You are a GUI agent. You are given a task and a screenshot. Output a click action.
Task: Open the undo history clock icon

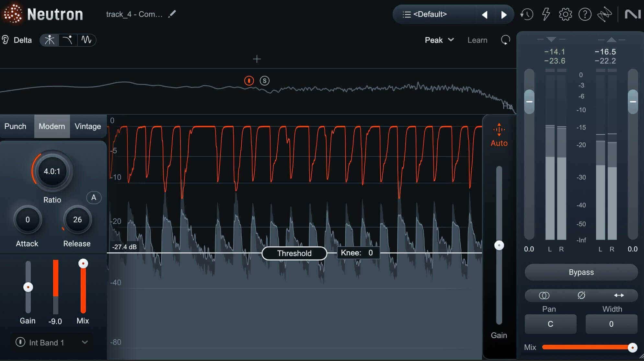526,14
